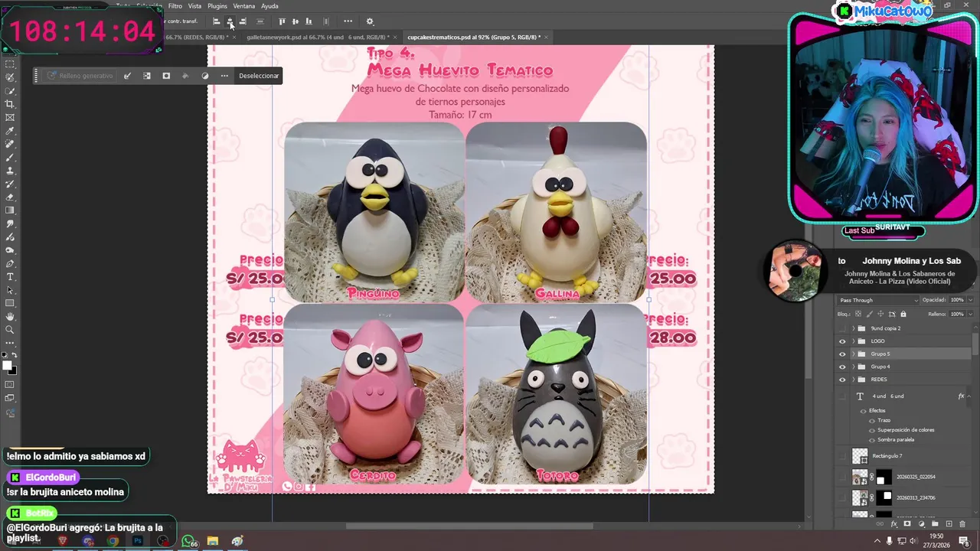980x551 pixels.
Task: Select Rectángulo 7 layer thumbnail
Action: pyautogui.click(x=860, y=456)
